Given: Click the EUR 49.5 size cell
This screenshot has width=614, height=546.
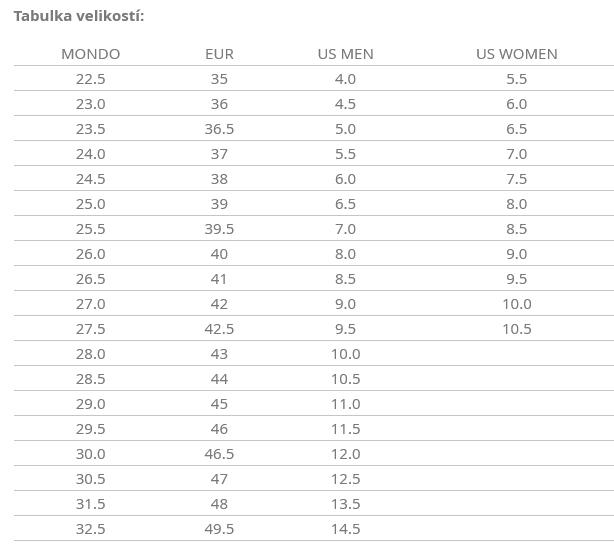Looking at the screenshot, I should click(x=219, y=529).
